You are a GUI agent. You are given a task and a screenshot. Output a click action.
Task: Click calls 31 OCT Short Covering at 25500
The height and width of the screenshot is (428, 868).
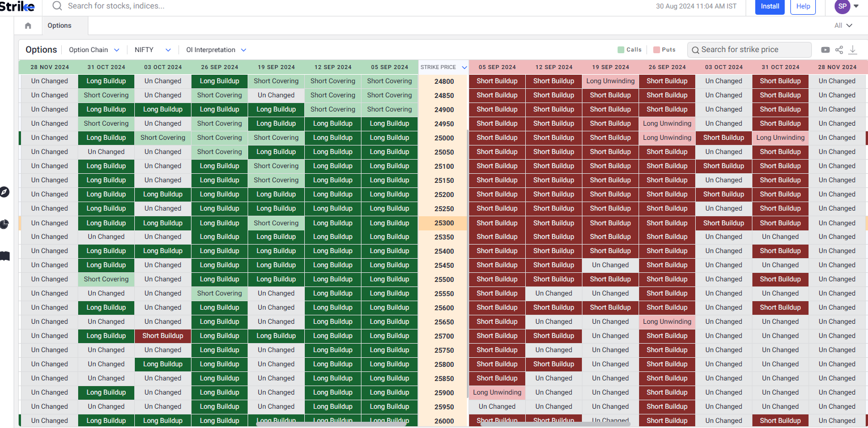(x=107, y=279)
